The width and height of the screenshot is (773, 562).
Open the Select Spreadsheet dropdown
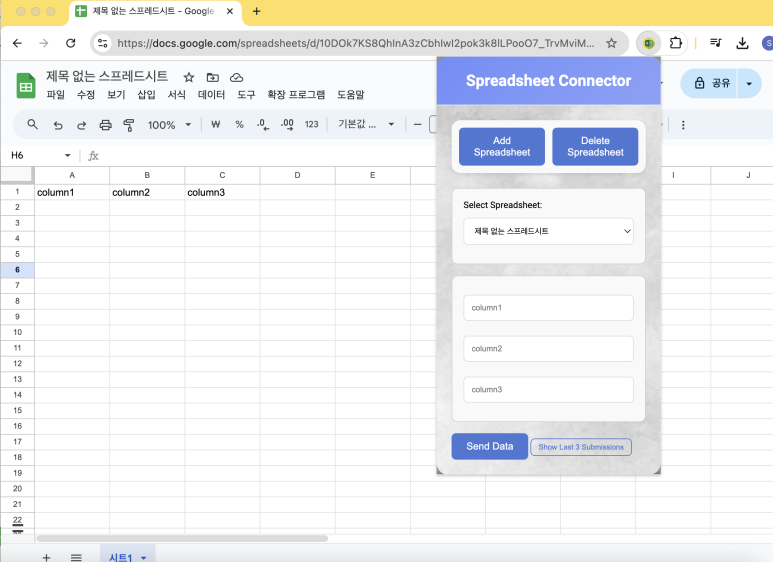point(548,231)
